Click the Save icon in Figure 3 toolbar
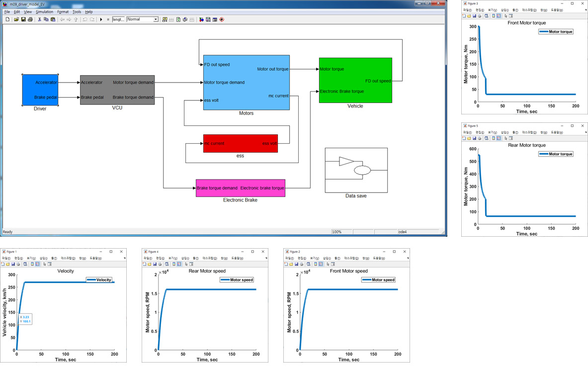588x376 pixels. [x=475, y=16]
